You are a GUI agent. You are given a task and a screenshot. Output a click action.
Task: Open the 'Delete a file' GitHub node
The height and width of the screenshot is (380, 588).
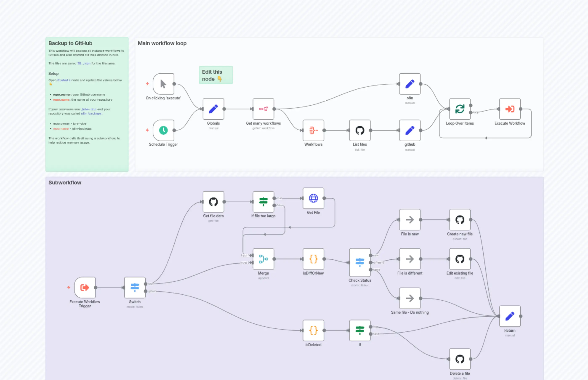(459, 359)
